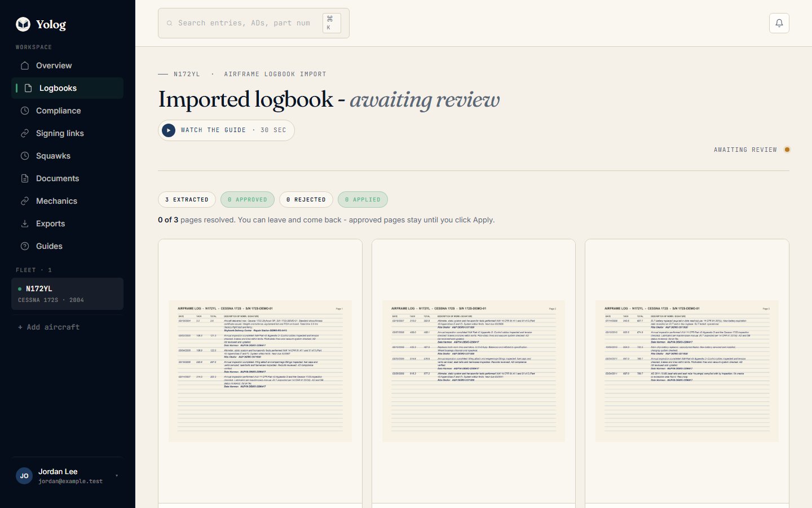This screenshot has height=508, width=812.
Task: Click the Documents file icon
Action: (x=25, y=178)
